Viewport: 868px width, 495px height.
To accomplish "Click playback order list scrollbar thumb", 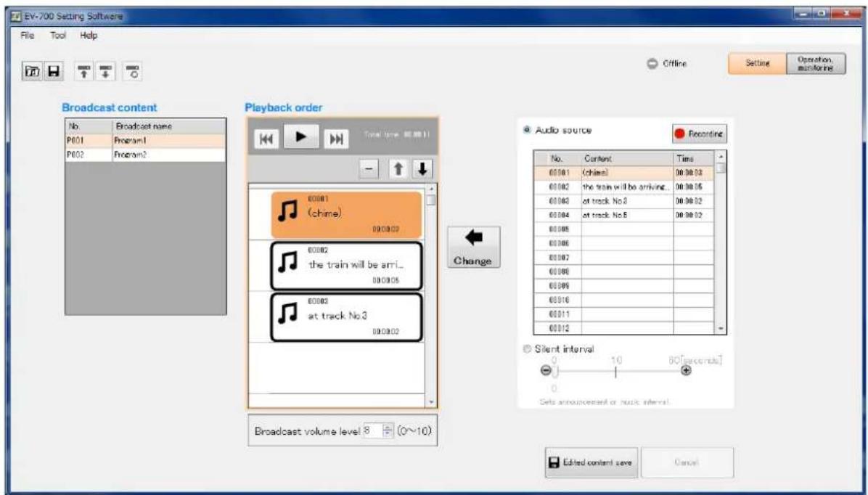I will pos(431,200).
